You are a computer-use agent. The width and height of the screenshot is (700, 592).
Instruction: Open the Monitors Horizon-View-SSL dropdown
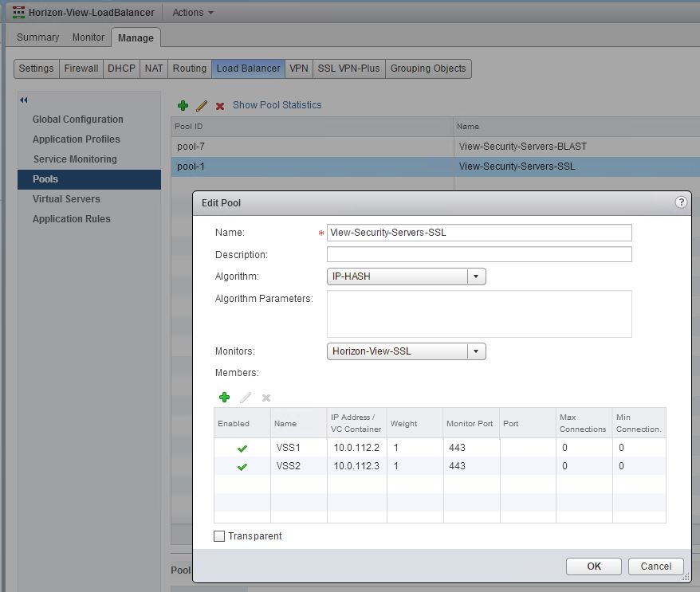(476, 351)
